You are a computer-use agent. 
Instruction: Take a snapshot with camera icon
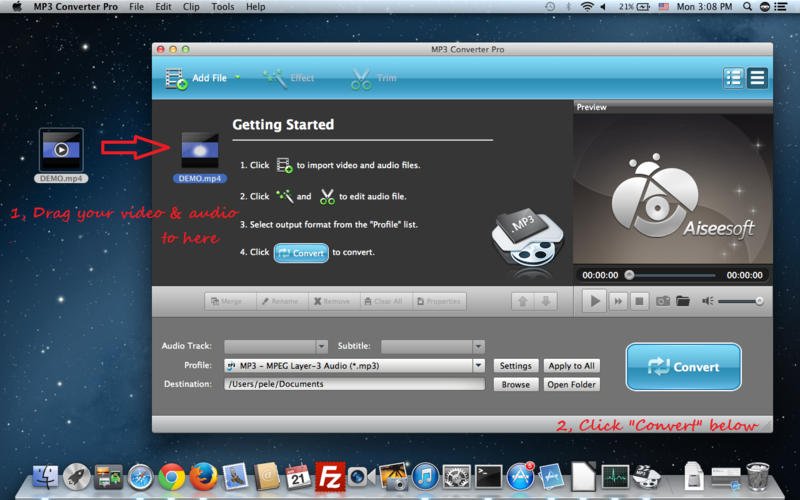point(663,301)
